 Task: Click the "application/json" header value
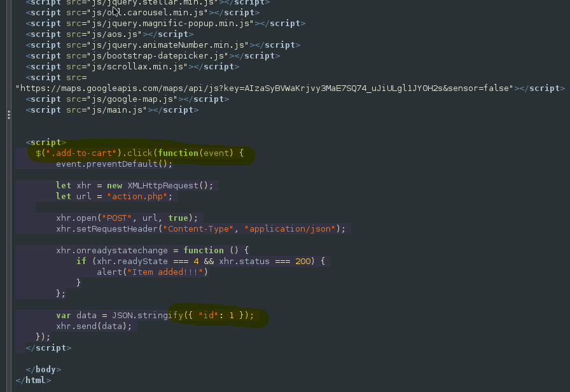289,229
